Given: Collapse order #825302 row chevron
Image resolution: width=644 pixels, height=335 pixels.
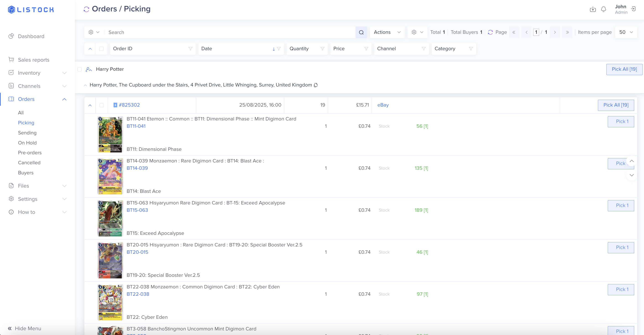Looking at the screenshot, I should point(90,105).
